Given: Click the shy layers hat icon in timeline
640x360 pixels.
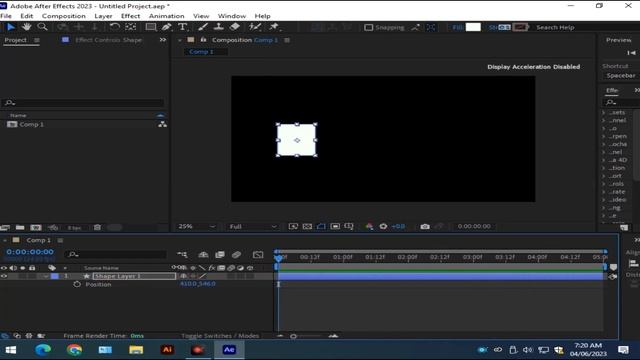Looking at the screenshot, I should tap(203, 255).
